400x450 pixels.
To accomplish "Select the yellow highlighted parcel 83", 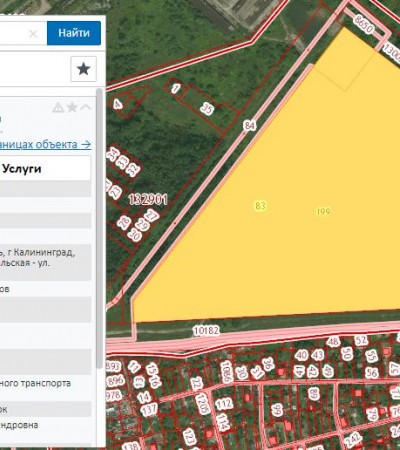I will 260,205.
